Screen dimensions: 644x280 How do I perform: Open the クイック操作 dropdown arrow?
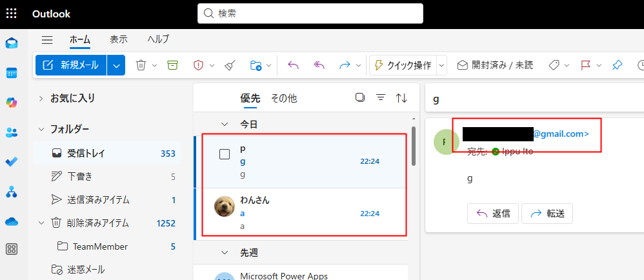click(441, 65)
